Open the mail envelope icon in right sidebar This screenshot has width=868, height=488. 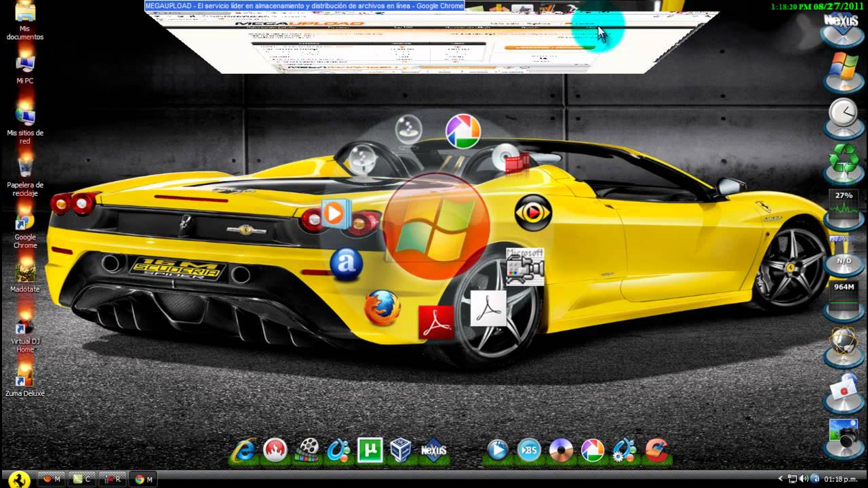[x=844, y=392]
